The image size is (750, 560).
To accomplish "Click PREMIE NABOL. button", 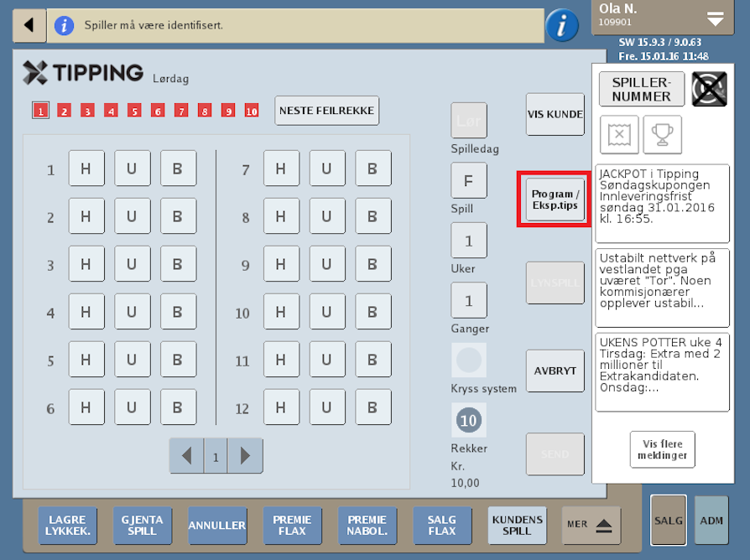I will tap(367, 525).
